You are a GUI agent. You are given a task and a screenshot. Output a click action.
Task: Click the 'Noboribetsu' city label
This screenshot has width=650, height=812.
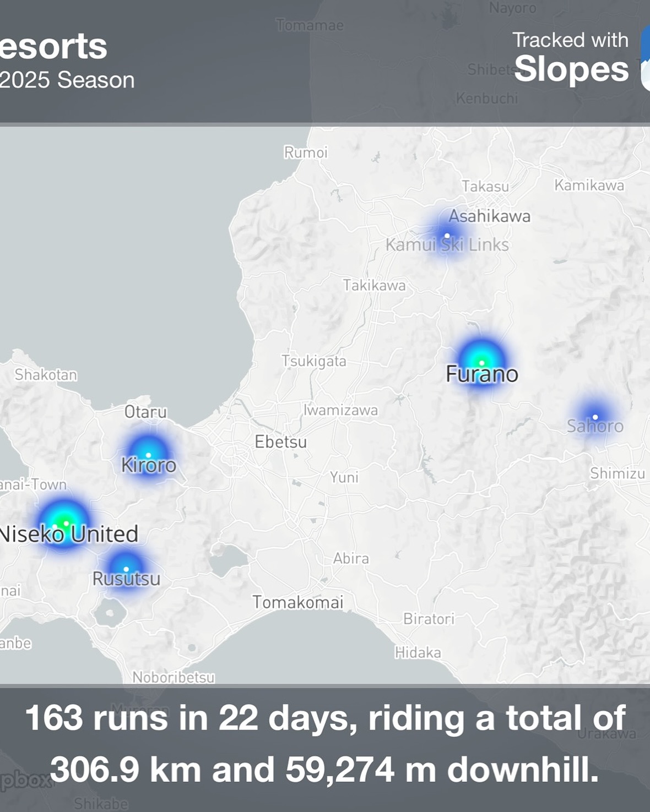click(x=174, y=677)
